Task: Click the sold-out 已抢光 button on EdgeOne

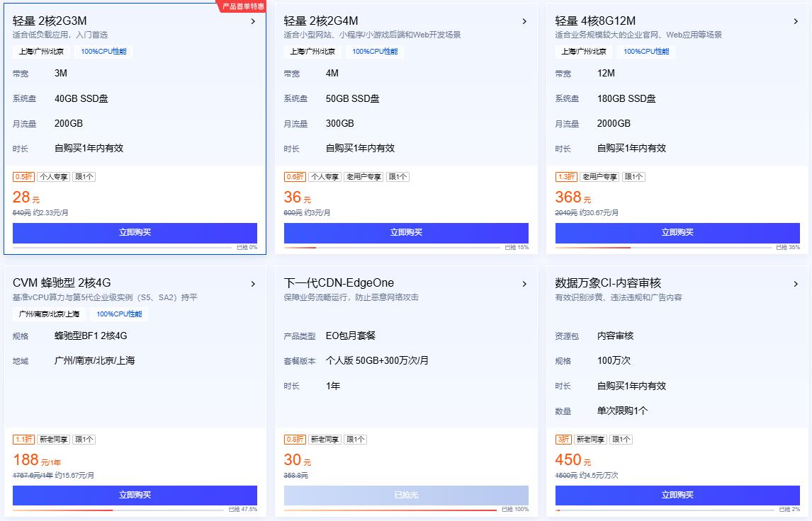Action: pyautogui.click(x=405, y=496)
